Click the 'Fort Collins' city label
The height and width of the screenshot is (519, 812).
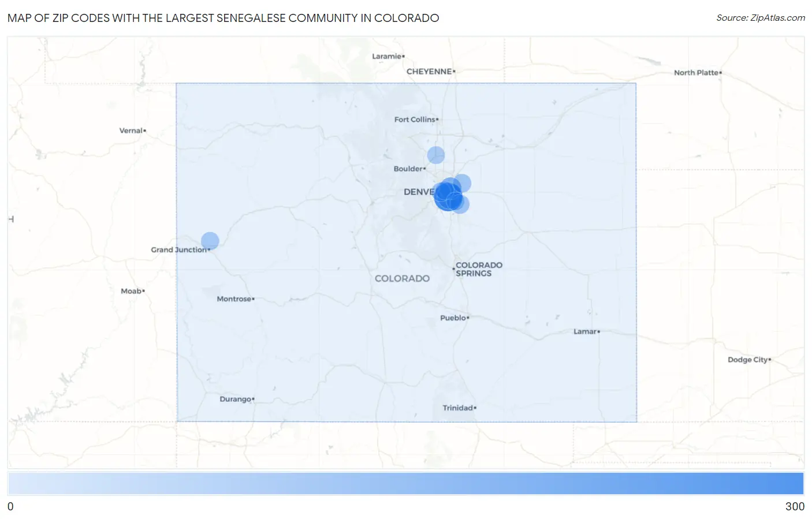[x=415, y=120]
